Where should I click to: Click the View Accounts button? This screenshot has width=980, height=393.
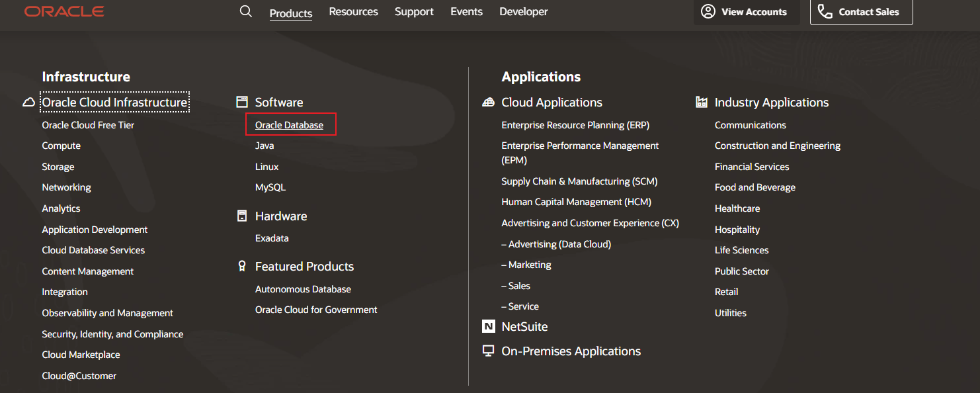click(x=747, y=12)
